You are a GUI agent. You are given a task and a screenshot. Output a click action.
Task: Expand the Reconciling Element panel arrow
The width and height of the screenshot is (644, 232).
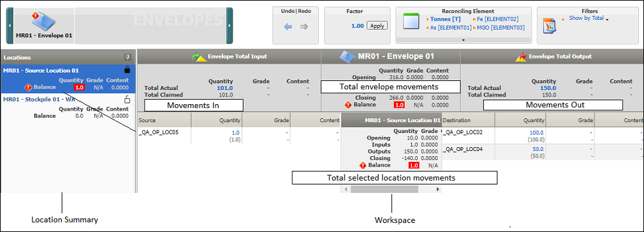click(463, 40)
